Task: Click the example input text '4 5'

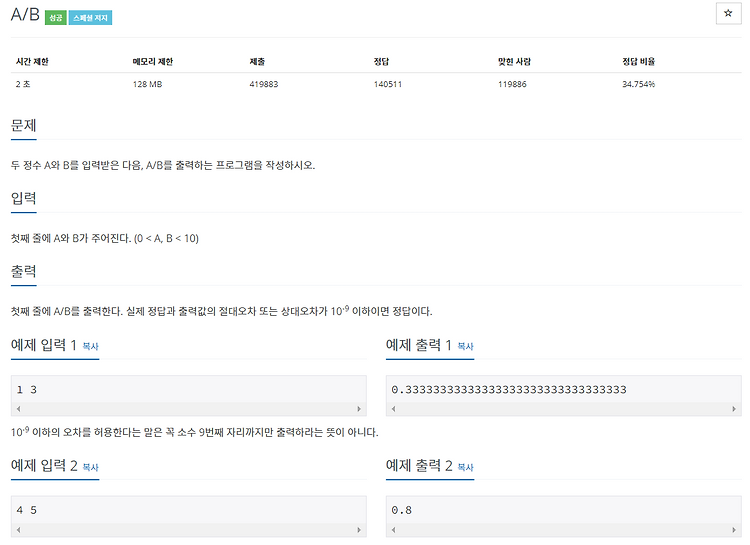Action: click(x=26, y=510)
